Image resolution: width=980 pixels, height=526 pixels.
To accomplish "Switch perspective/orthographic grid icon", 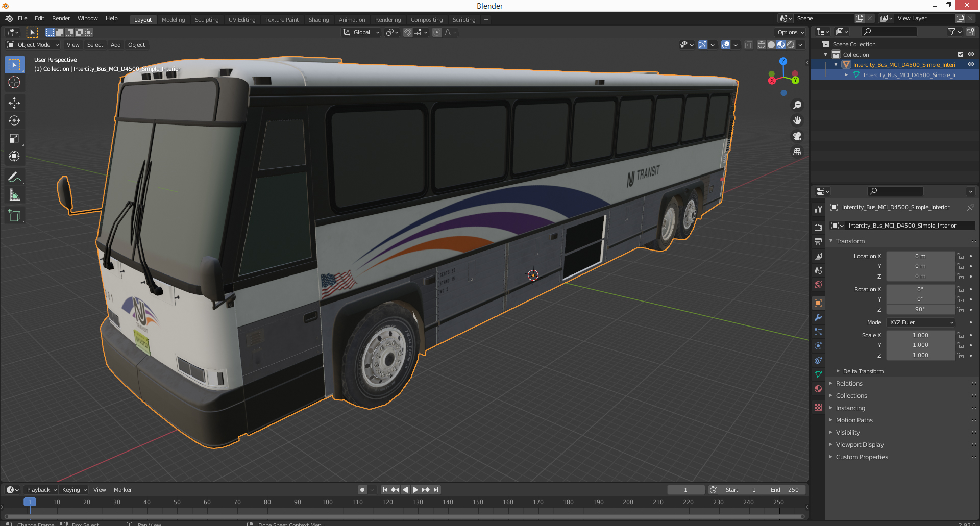I will 797,152.
